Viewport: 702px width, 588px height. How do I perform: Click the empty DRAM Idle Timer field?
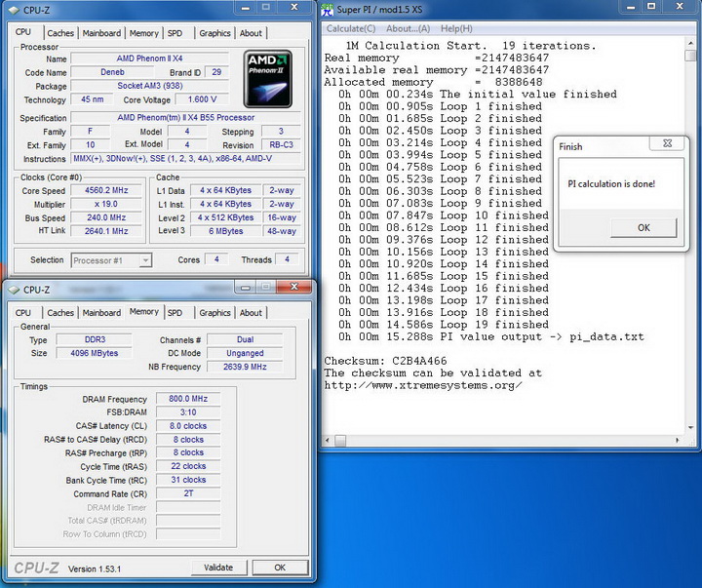click(x=188, y=507)
